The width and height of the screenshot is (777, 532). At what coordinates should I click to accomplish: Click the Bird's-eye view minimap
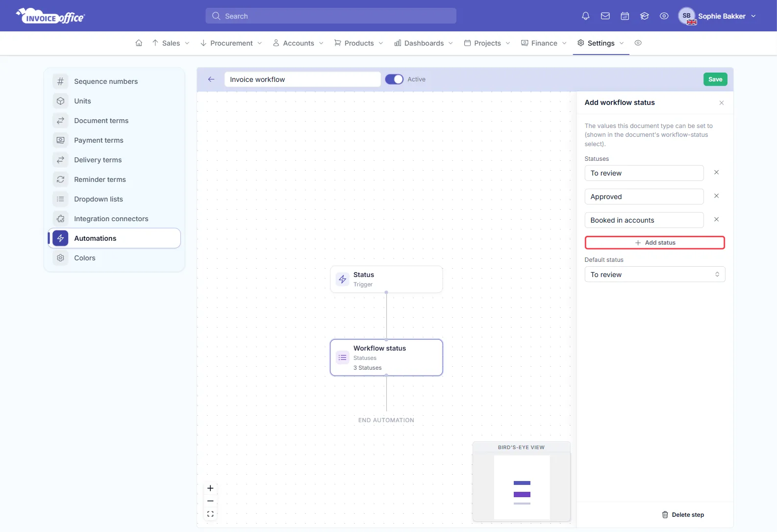[x=521, y=481]
